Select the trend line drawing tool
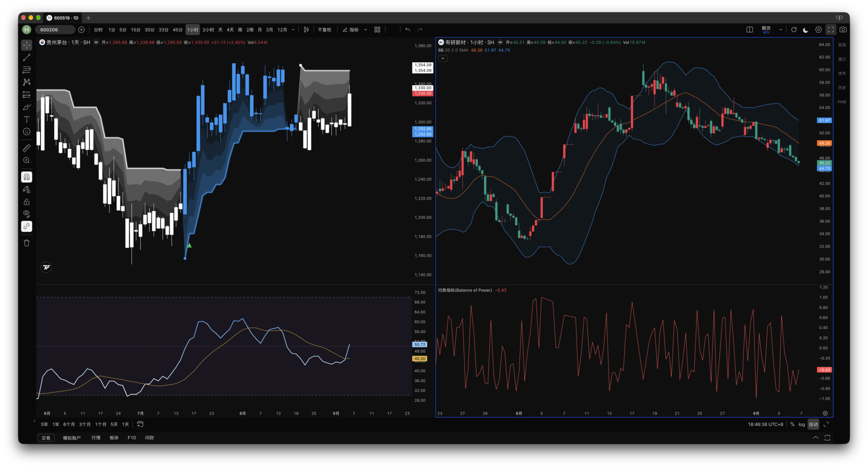Viewport: 868px width, 468px height. coord(27,57)
